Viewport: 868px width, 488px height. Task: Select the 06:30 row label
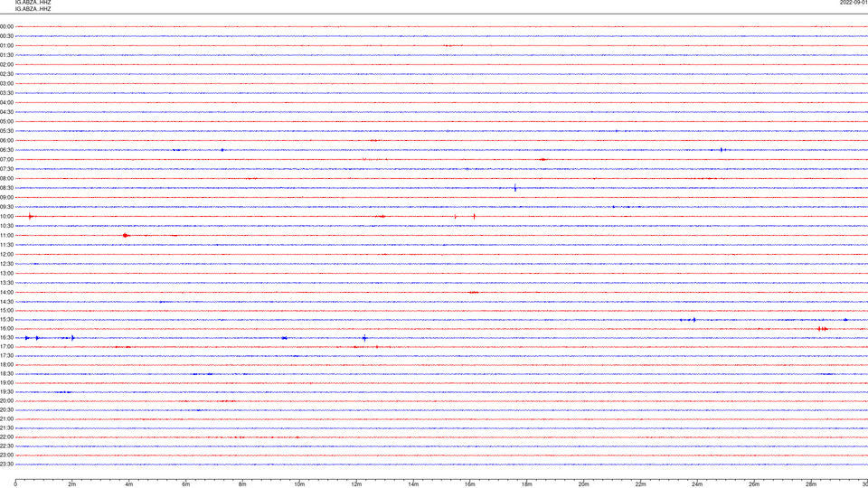click(x=6, y=150)
